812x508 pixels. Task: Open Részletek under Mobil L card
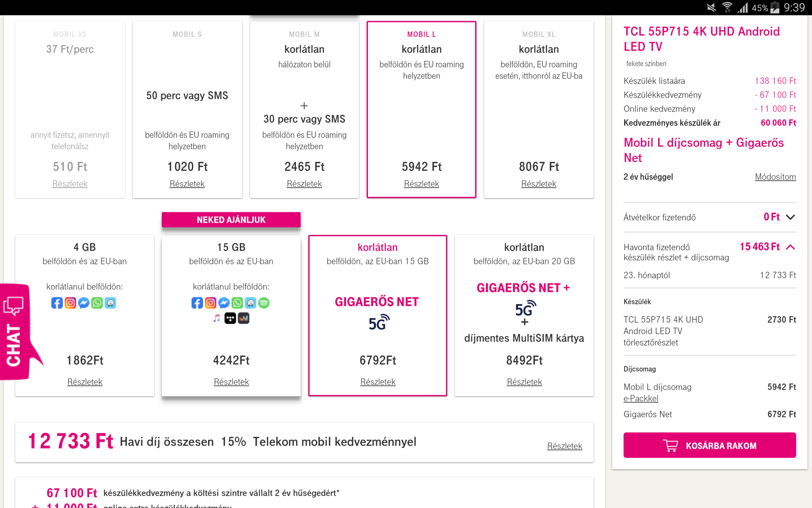point(421,184)
